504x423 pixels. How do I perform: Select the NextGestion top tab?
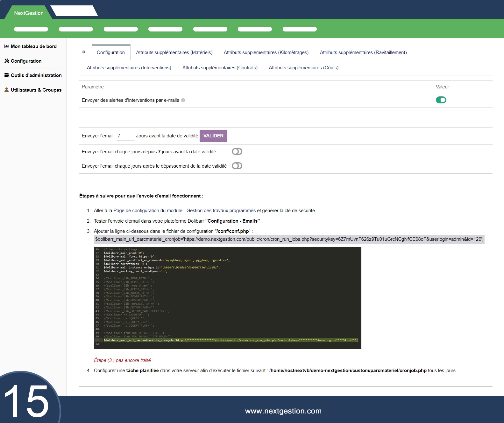29,13
